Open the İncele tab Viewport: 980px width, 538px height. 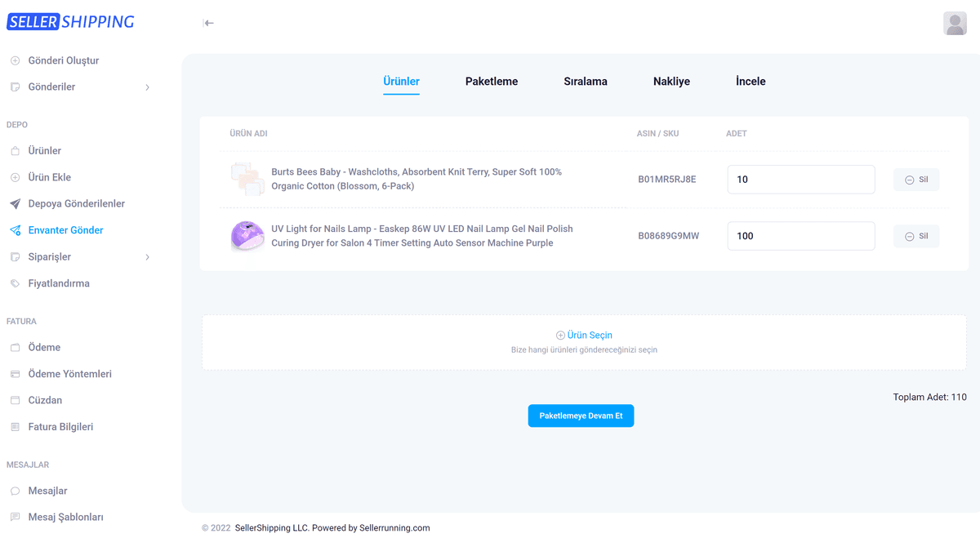751,82
